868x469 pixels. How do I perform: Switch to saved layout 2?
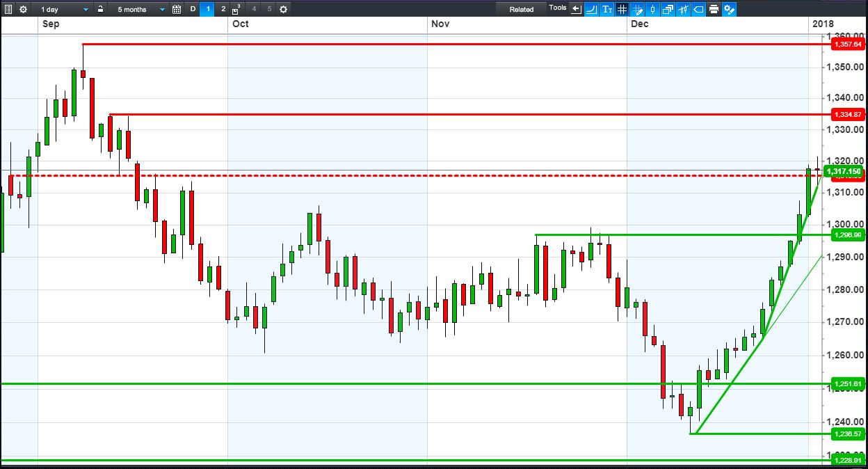click(x=223, y=9)
